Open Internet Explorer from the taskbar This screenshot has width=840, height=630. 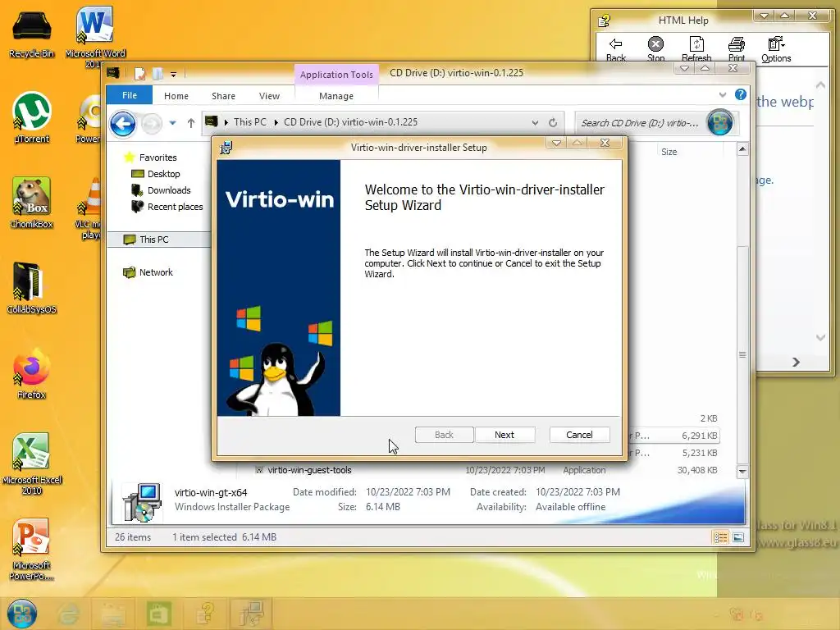[x=69, y=614]
